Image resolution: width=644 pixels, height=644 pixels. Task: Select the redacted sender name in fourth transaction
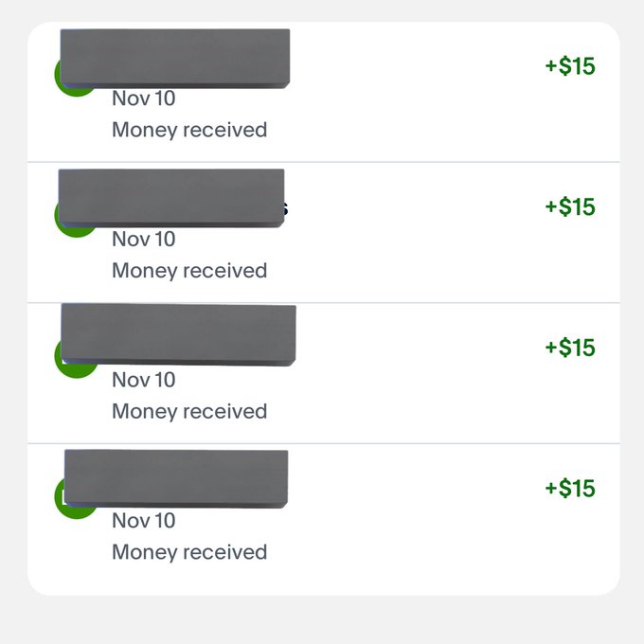176,478
